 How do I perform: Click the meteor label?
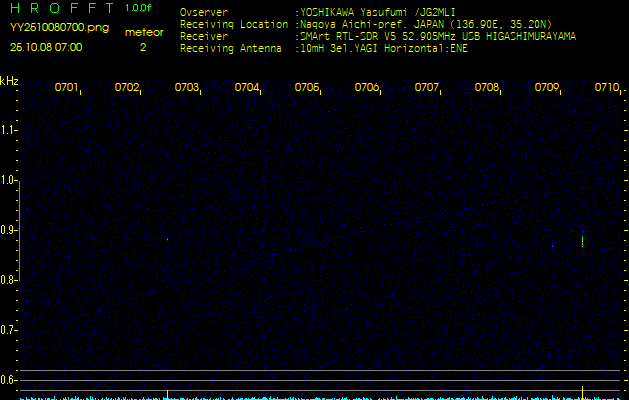click(x=144, y=32)
